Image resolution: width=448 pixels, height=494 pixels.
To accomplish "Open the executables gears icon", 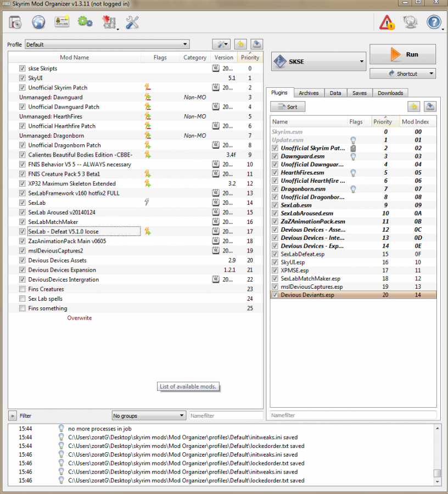I will [85, 22].
